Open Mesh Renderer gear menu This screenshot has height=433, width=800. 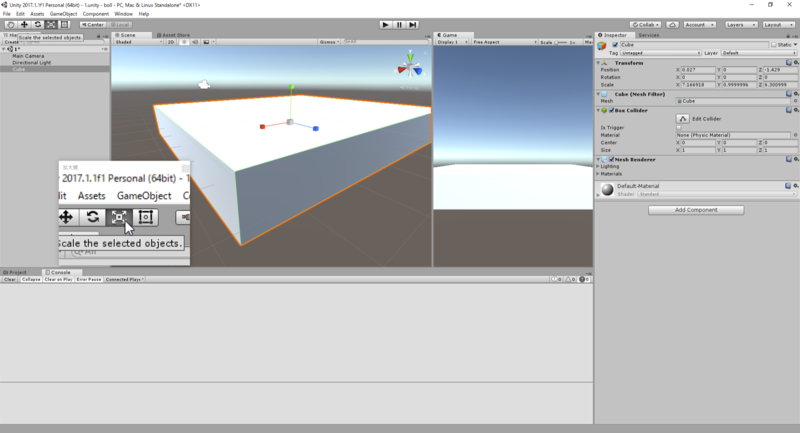796,159
